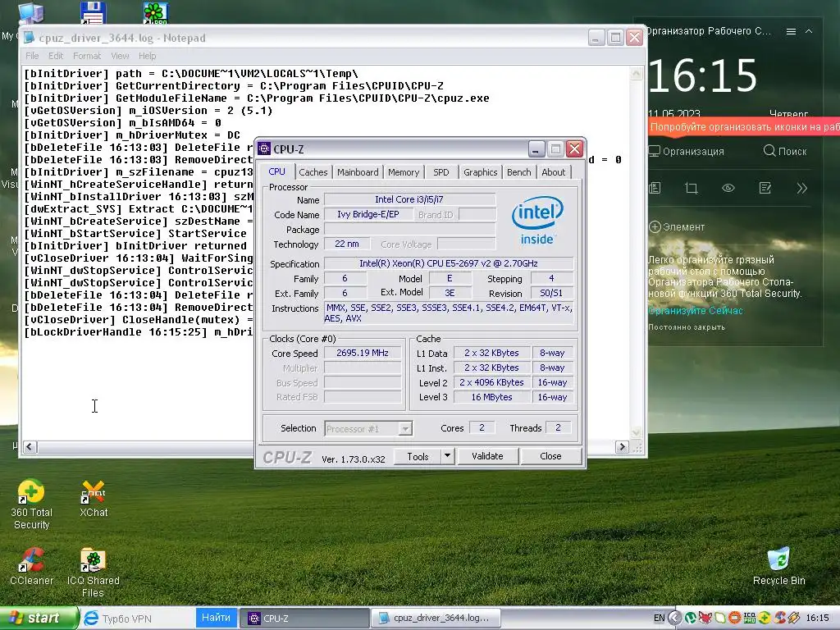Open the organizer hamburger menu
The image size is (840, 630).
tap(791, 32)
